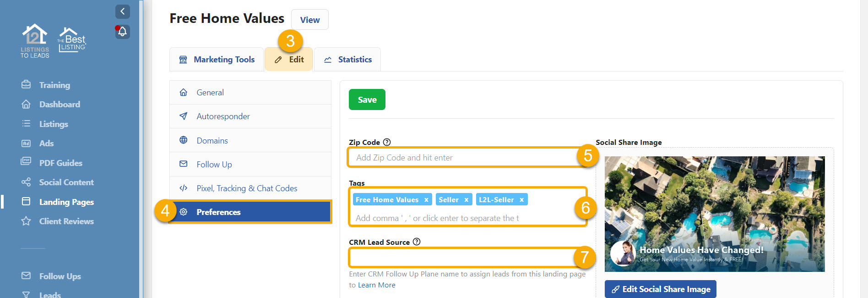The height and width of the screenshot is (298, 868).
Task: Open the CRM Lead Source help icon
Action: [417, 242]
